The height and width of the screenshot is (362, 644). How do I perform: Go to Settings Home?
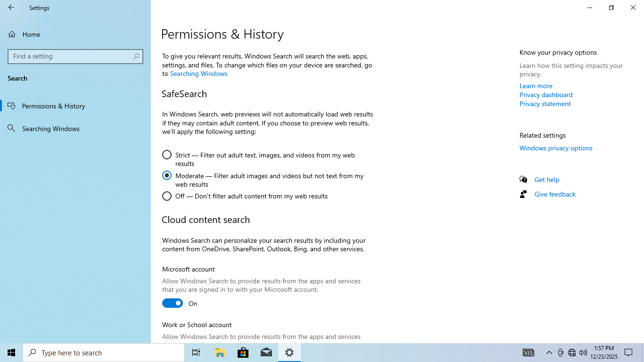pyautogui.click(x=31, y=34)
